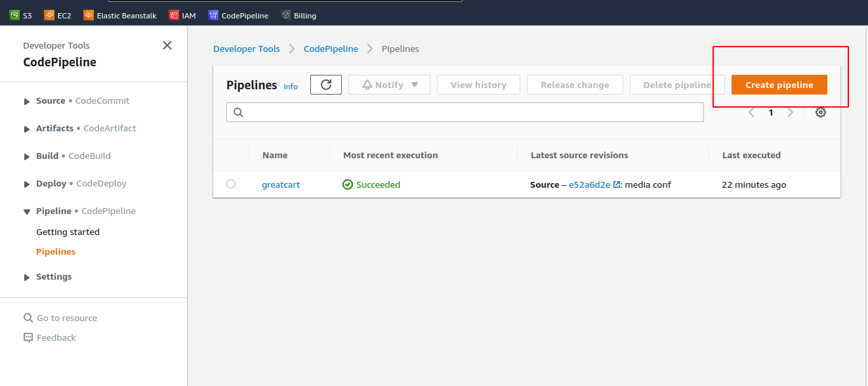Click the search magnifier icon in filter box
The width and height of the screenshot is (868, 386).
[238, 112]
